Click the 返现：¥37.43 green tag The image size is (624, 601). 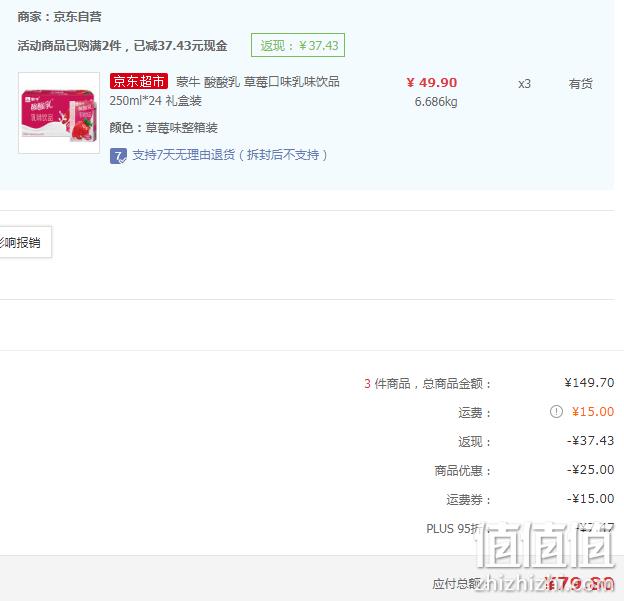(x=298, y=45)
